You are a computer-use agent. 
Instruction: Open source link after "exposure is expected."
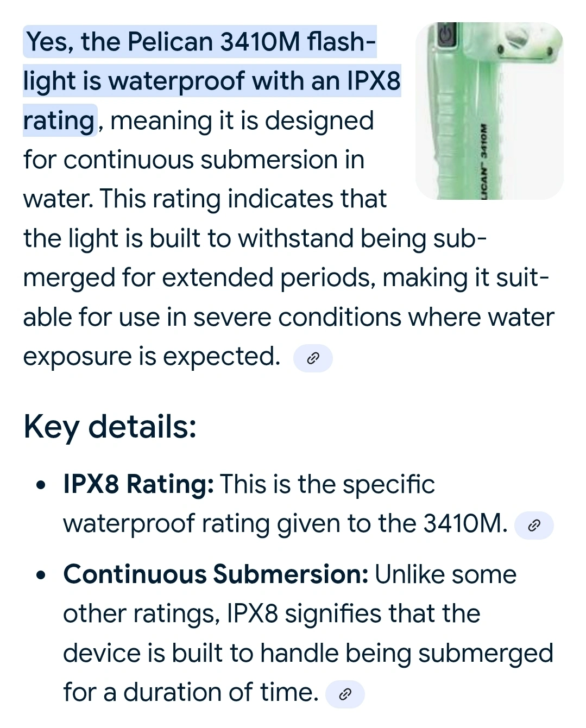click(x=313, y=358)
